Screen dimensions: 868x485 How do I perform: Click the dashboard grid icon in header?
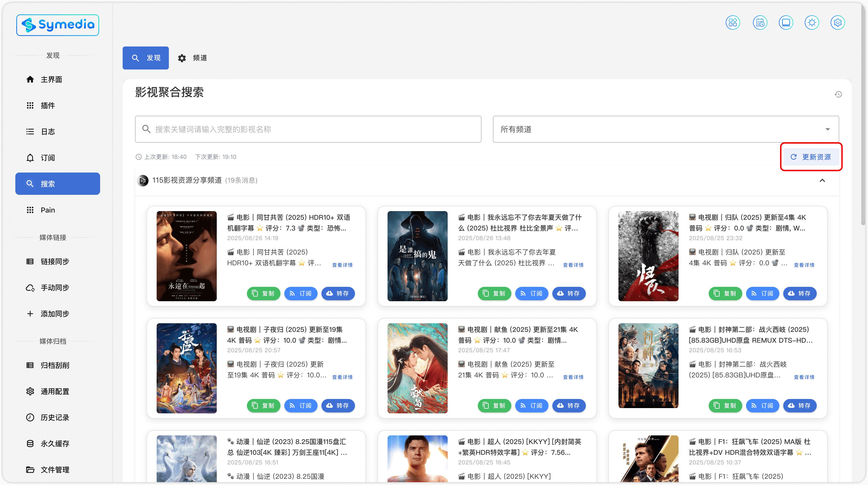pos(732,23)
